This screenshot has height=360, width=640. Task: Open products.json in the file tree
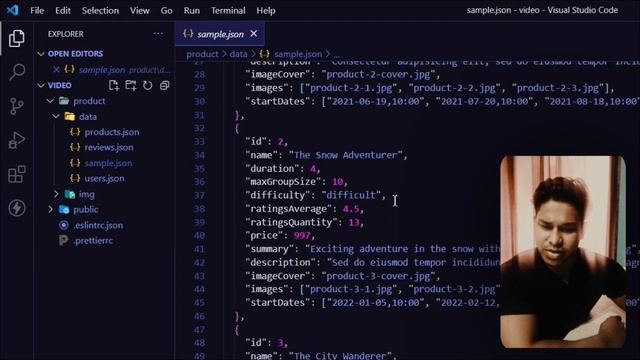111,132
